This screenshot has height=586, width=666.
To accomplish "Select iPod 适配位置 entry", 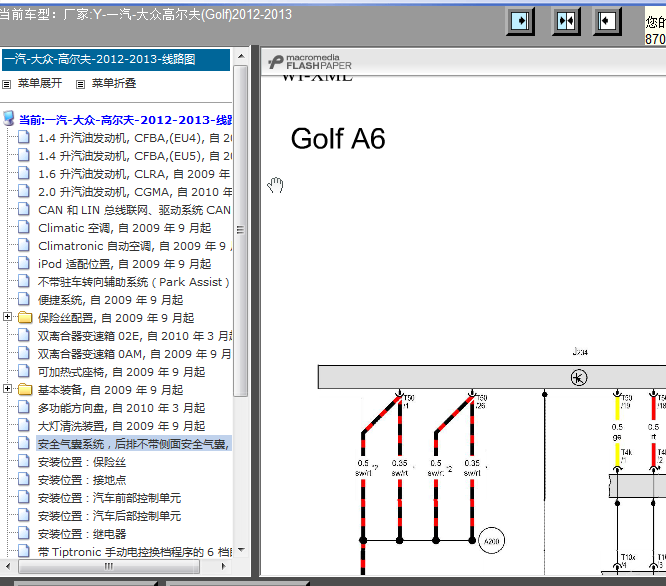I will [124, 264].
